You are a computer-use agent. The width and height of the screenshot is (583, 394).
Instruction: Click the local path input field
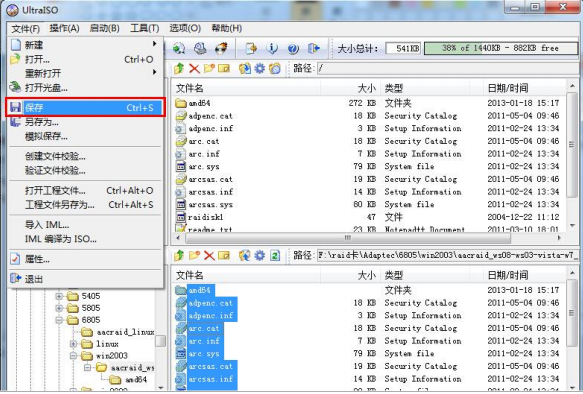[x=448, y=255]
